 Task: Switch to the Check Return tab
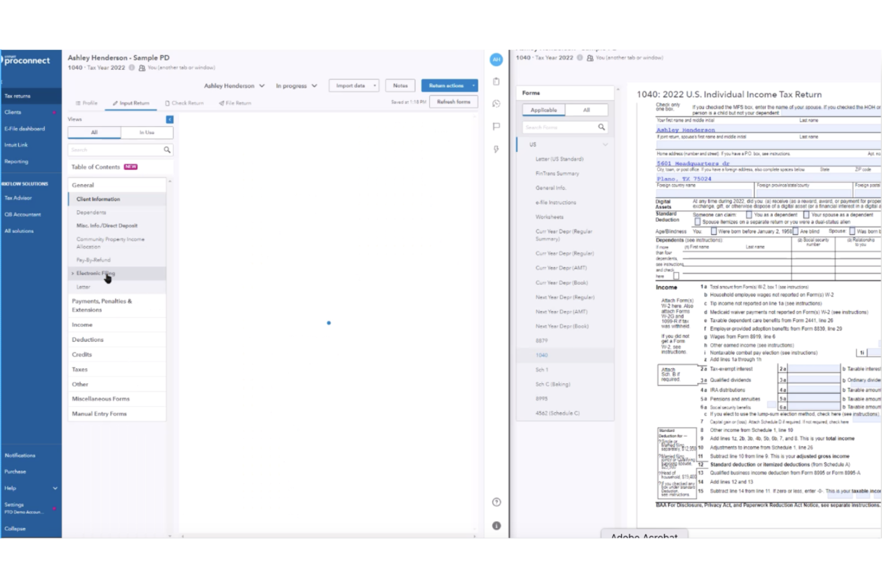185,102
